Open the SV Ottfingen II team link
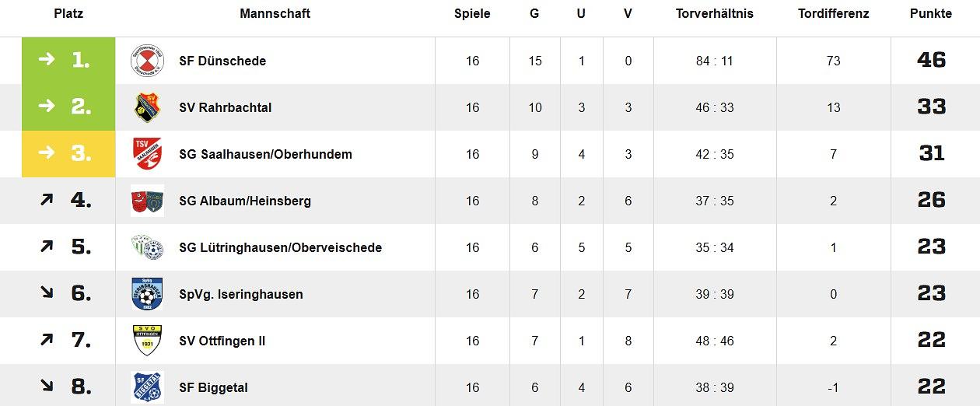This screenshot has width=980, height=406. click(222, 341)
